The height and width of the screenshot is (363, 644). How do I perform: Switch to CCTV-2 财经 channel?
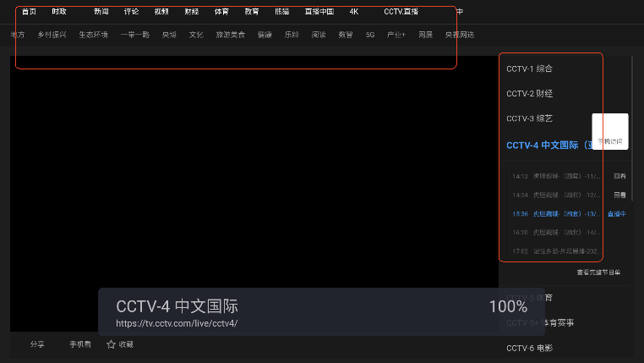point(529,94)
